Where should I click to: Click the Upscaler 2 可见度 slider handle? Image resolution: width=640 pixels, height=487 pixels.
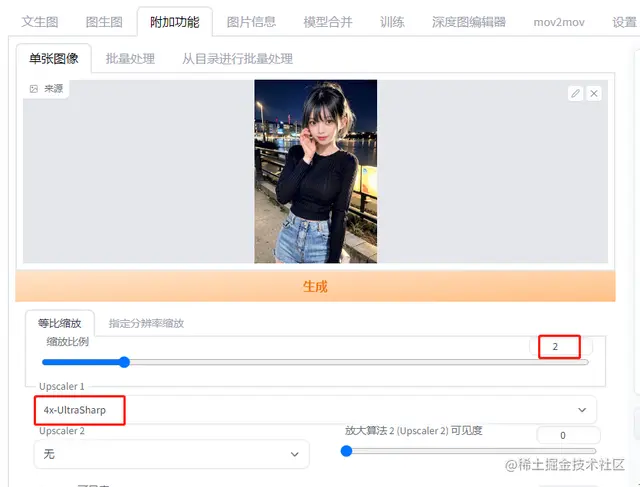pos(346,451)
